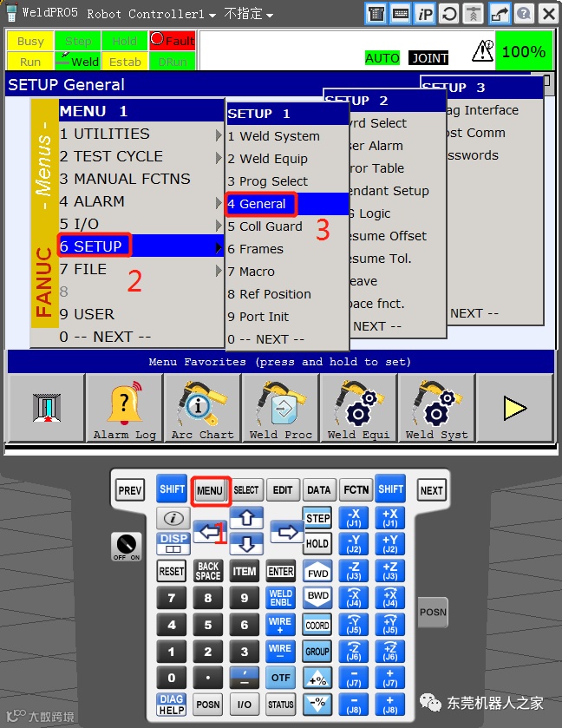Screen dimensions: 562x728
Task: Click the PREV key
Action: tap(130, 491)
